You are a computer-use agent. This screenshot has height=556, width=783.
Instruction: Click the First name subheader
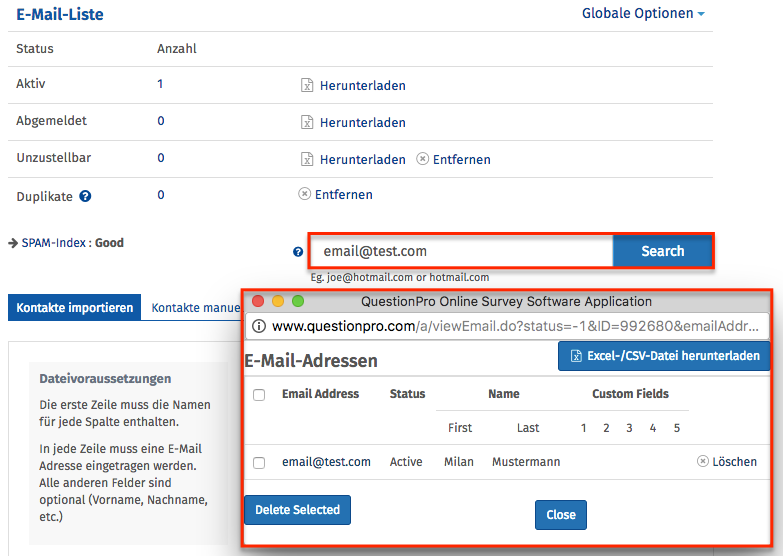coord(460,428)
